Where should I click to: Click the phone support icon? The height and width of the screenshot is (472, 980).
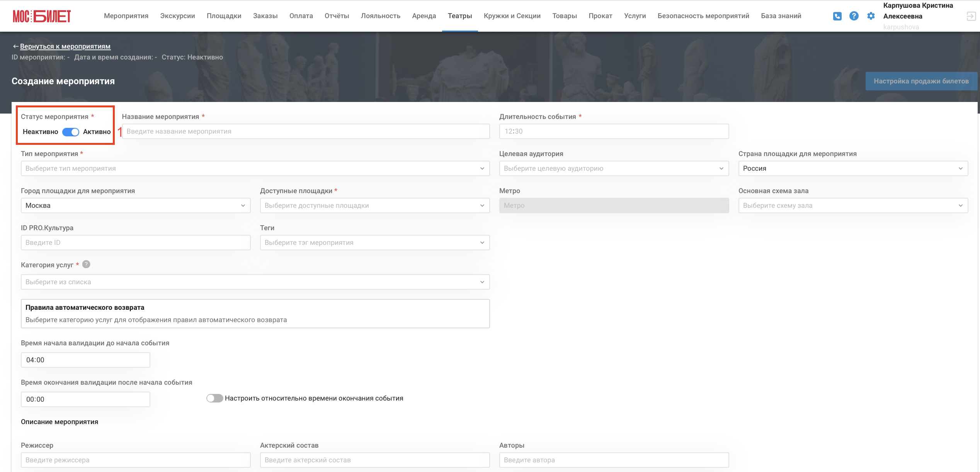(x=837, y=16)
